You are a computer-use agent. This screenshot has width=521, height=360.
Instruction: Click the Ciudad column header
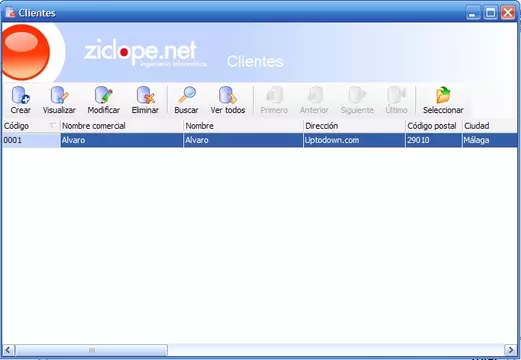point(490,126)
